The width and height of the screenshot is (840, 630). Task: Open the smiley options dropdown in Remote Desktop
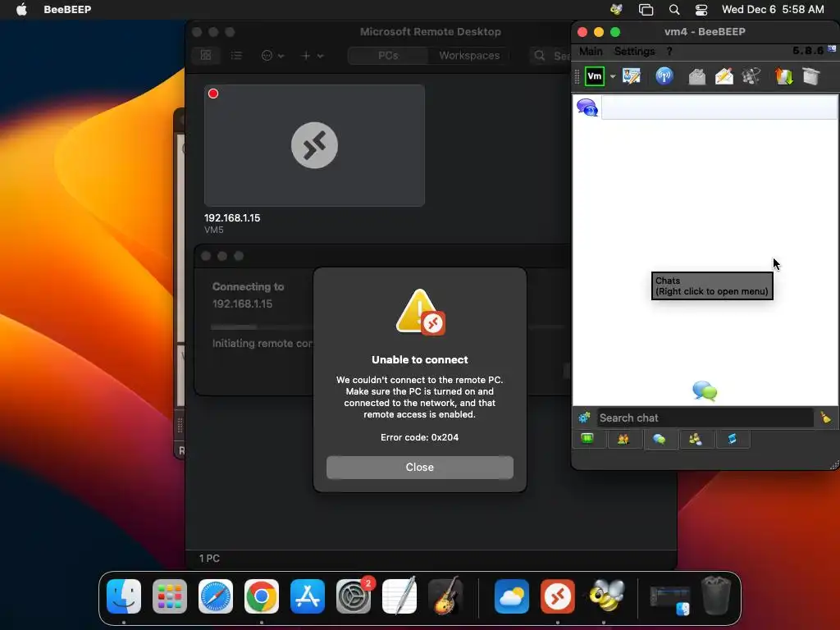pos(272,55)
